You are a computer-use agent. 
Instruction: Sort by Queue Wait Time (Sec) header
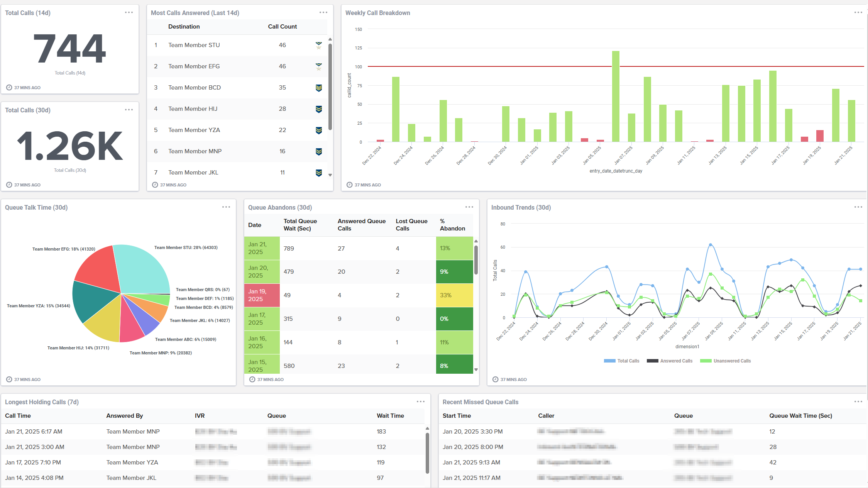point(800,416)
